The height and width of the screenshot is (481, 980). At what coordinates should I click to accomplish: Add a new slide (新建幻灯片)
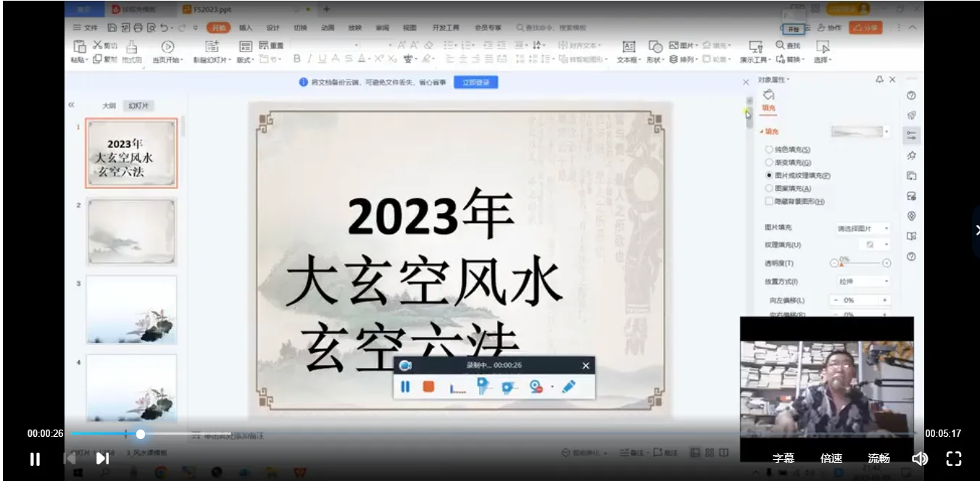(212, 47)
